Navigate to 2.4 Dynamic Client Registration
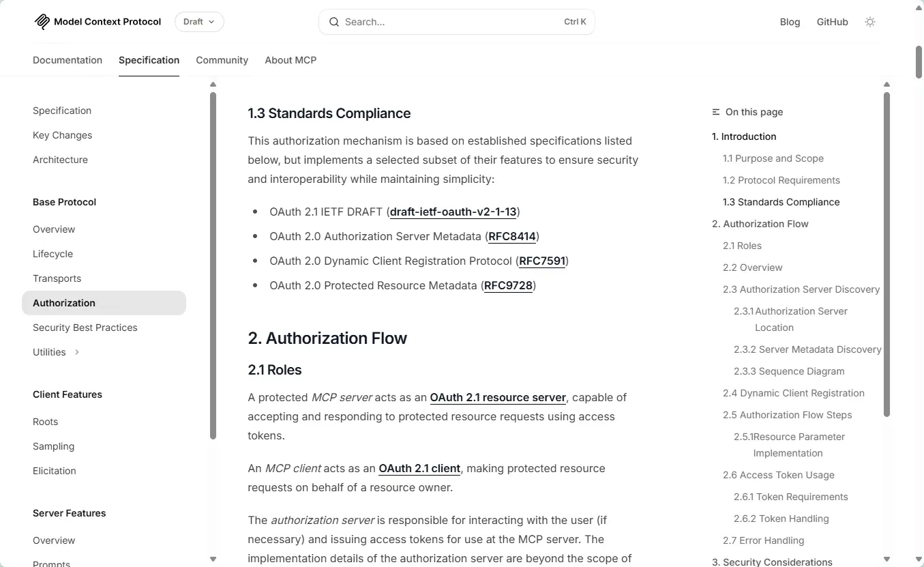The width and height of the screenshot is (924, 567). tap(794, 393)
